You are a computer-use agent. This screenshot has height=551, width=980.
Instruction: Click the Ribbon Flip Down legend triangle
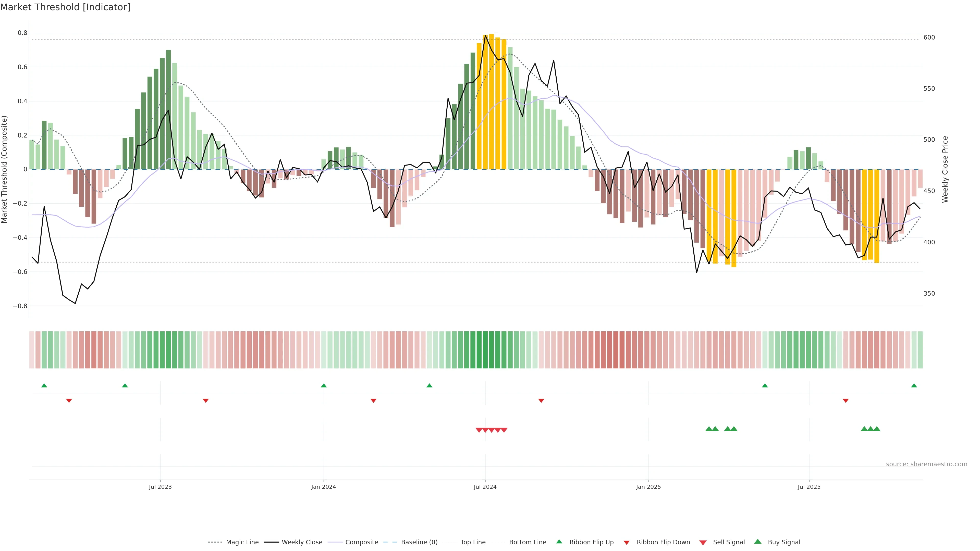click(627, 542)
